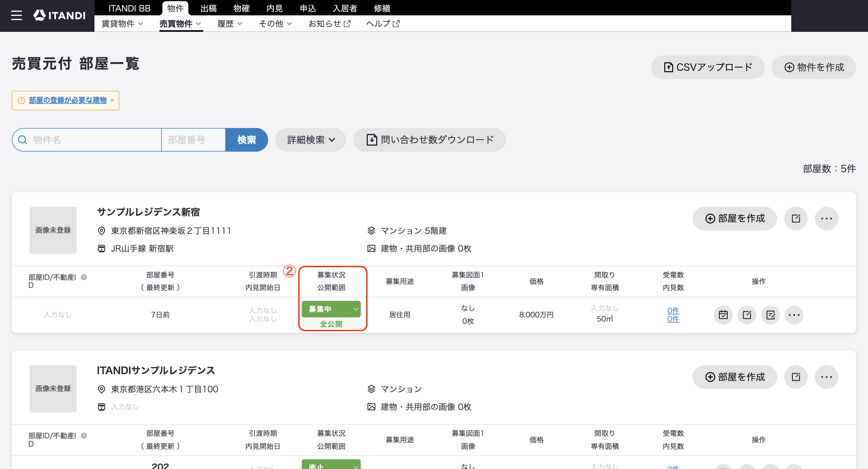Viewport: 868px width, 469px height.
Task: Click the 部屋数：5件 count text
Action: [829, 169]
